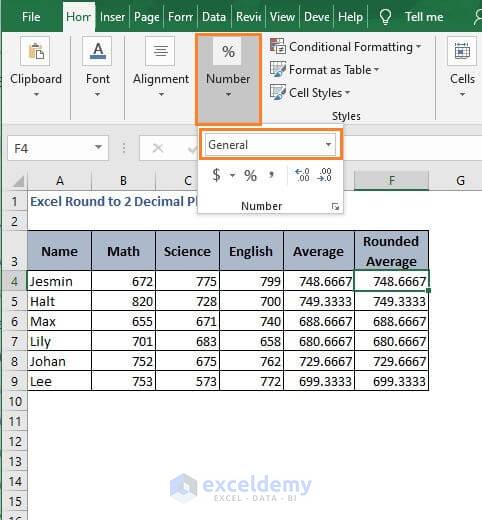Click the Tell me search box

click(x=424, y=17)
